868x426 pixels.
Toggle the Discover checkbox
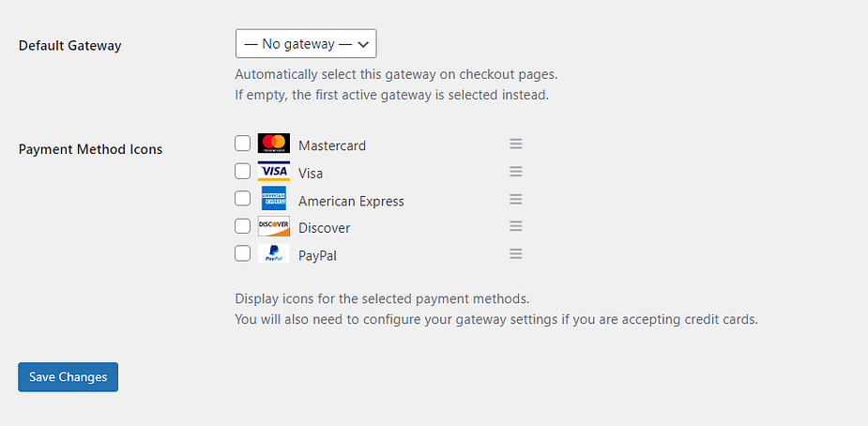pyautogui.click(x=242, y=226)
